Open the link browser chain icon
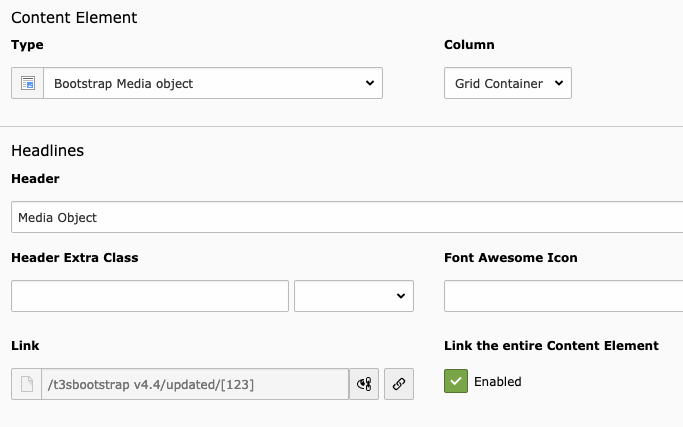Viewport: 683px width, 427px height. [399, 384]
